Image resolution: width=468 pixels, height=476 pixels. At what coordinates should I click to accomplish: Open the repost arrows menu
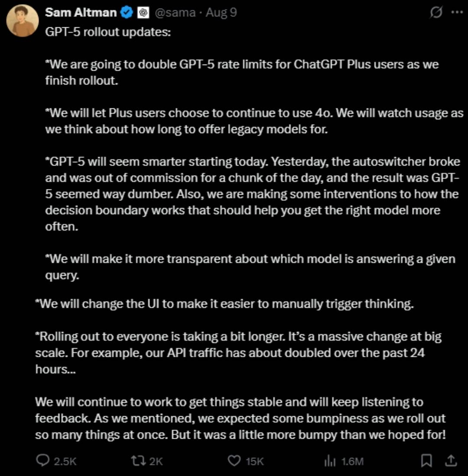[138, 460]
